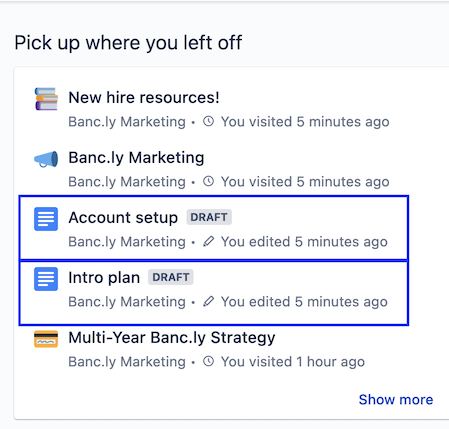Image resolution: width=449 pixels, height=429 pixels.
Task: Click the credit card icon for Multi-Year Banc.ly Strategy
Action: pyautogui.click(x=46, y=339)
